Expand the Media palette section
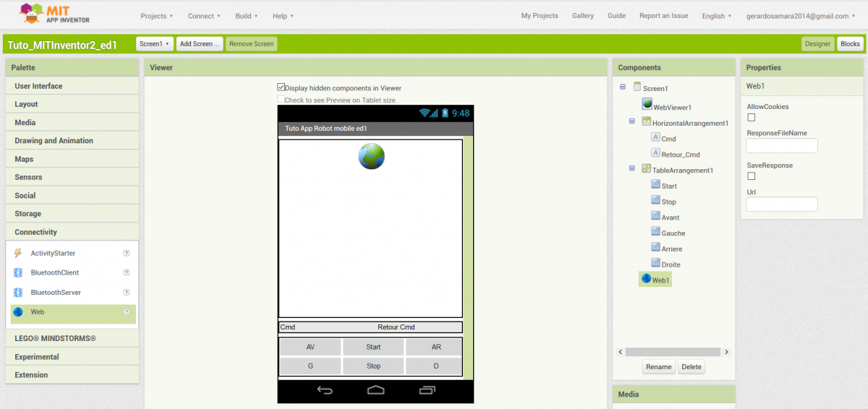868x409 pixels. point(72,123)
